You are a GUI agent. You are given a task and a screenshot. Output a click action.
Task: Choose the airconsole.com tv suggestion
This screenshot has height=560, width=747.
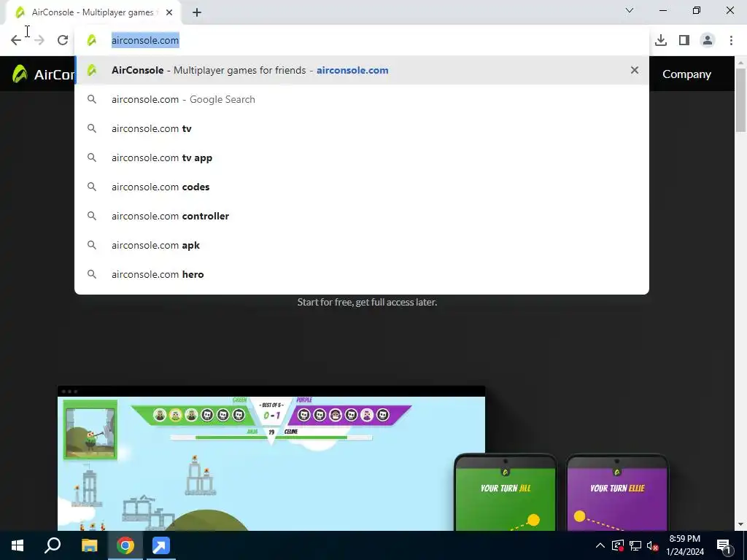pos(362,128)
